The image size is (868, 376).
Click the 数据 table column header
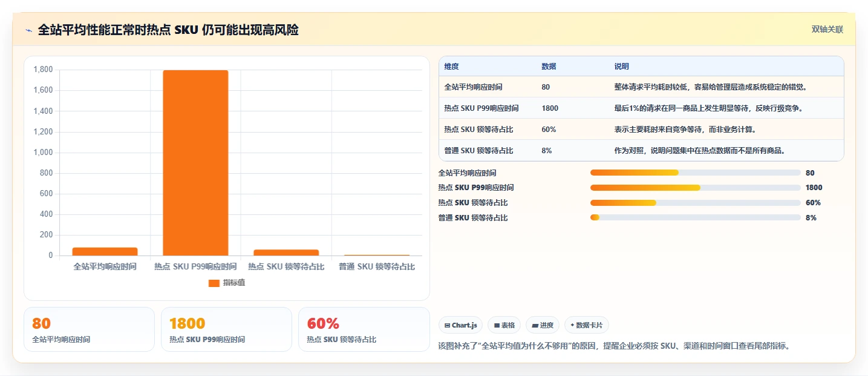[549, 67]
